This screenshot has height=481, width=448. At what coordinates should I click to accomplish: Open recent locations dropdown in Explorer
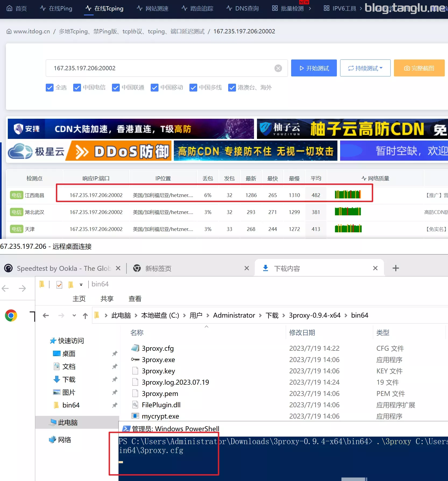[x=74, y=315]
